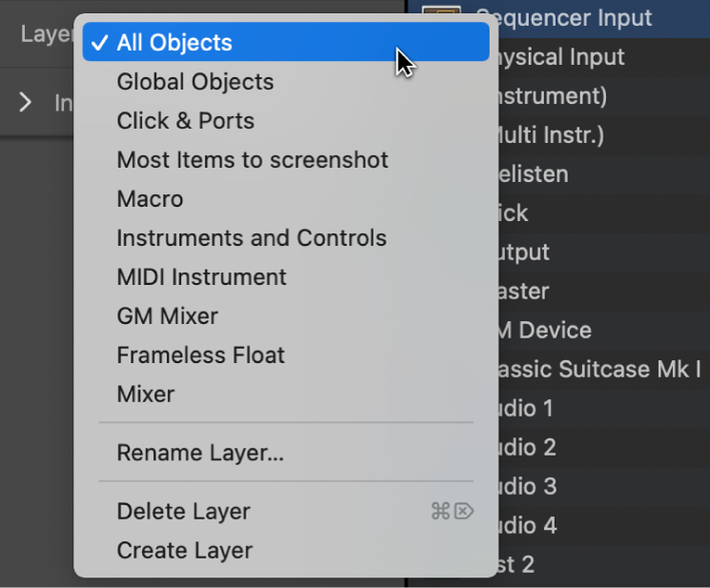Switch to the Mixer layer
The height and width of the screenshot is (588, 710).
[x=146, y=395]
